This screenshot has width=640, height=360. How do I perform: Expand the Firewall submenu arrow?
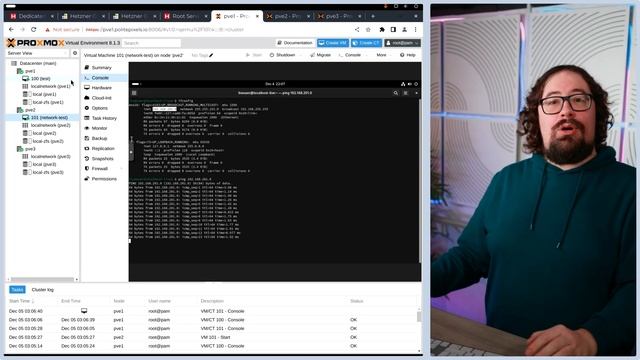tap(122, 169)
